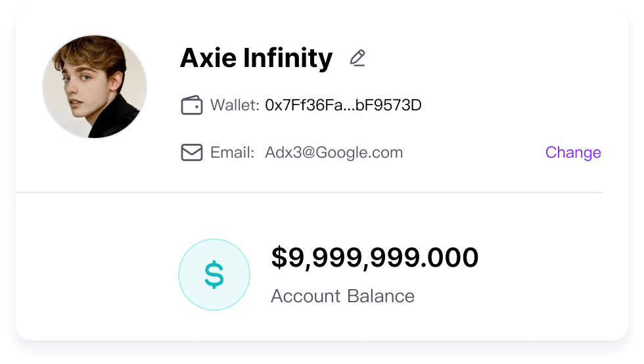This screenshot has height=364, width=644.
Task: Click the horizontal divider line under email row
Action: coord(309,193)
